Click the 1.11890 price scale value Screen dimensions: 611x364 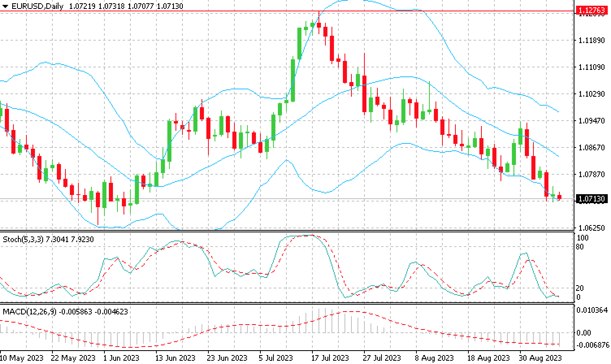point(591,40)
